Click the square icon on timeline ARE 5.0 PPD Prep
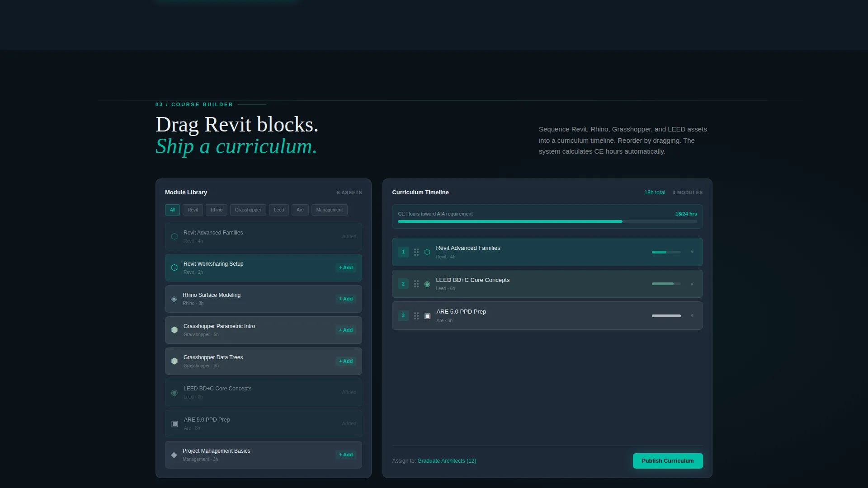 [x=428, y=316]
